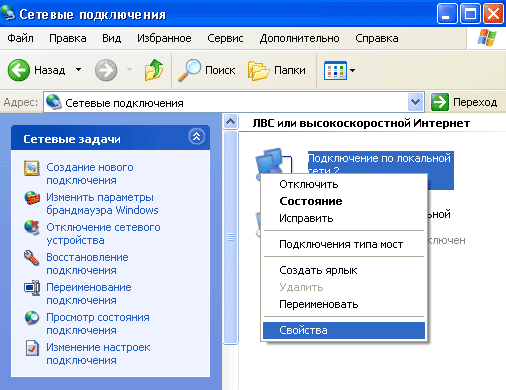Image resolution: width=506 pixels, height=390 pixels.
Task: Click the Переход button label
Action: (x=475, y=102)
